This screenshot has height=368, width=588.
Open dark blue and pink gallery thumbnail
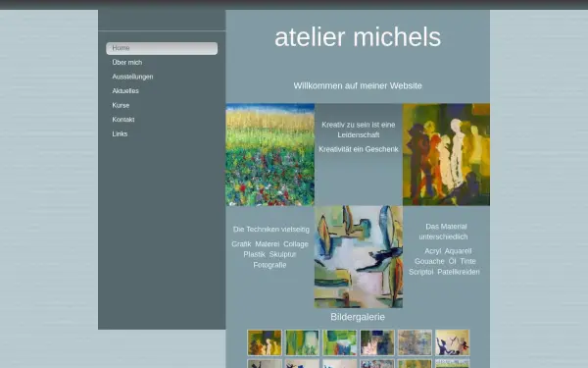point(377,342)
